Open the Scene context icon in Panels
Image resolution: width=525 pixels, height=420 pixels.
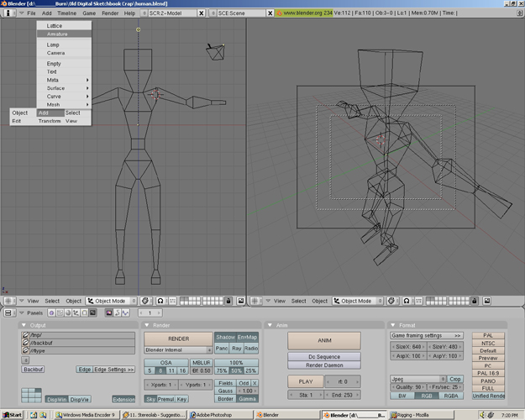pyautogui.click(x=92, y=312)
